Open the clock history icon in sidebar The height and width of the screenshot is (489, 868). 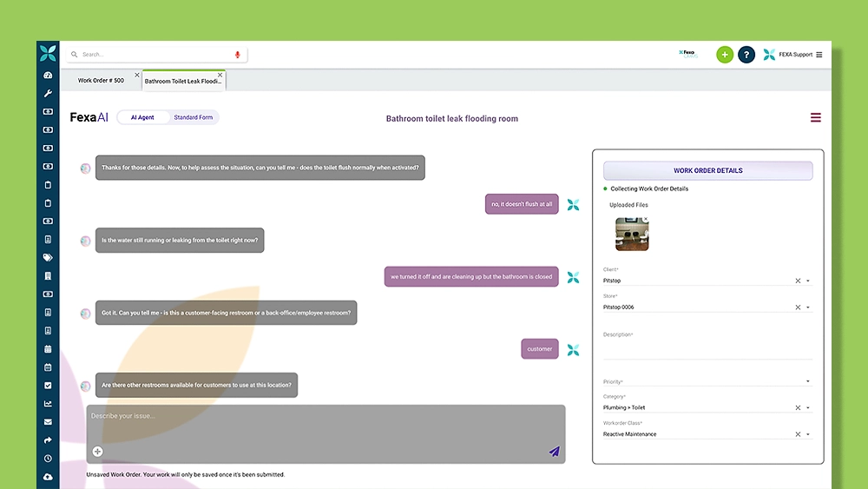(48, 459)
